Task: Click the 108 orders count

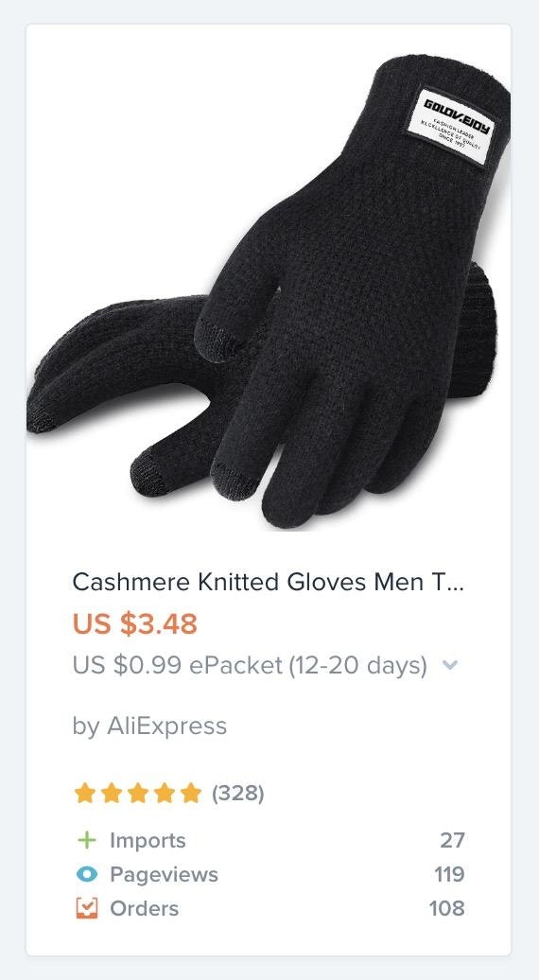Action: 446,908
